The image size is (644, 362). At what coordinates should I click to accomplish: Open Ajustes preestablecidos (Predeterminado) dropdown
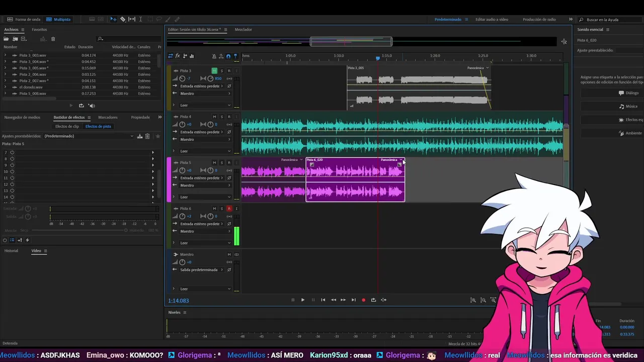click(89, 136)
